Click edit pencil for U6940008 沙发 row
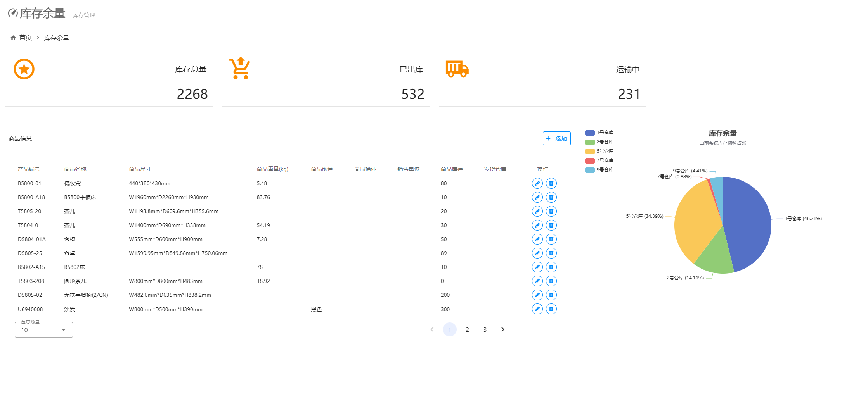The height and width of the screenshot is (393, 868). (537, 309)
